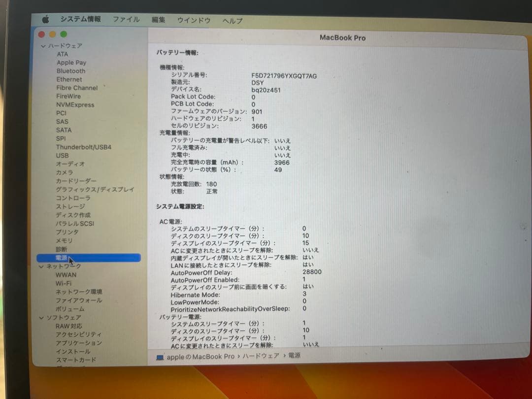Collapse the ネットワーク section chevron
The height and width of the screenshot is (399, 532).
(x=41, y=266)
